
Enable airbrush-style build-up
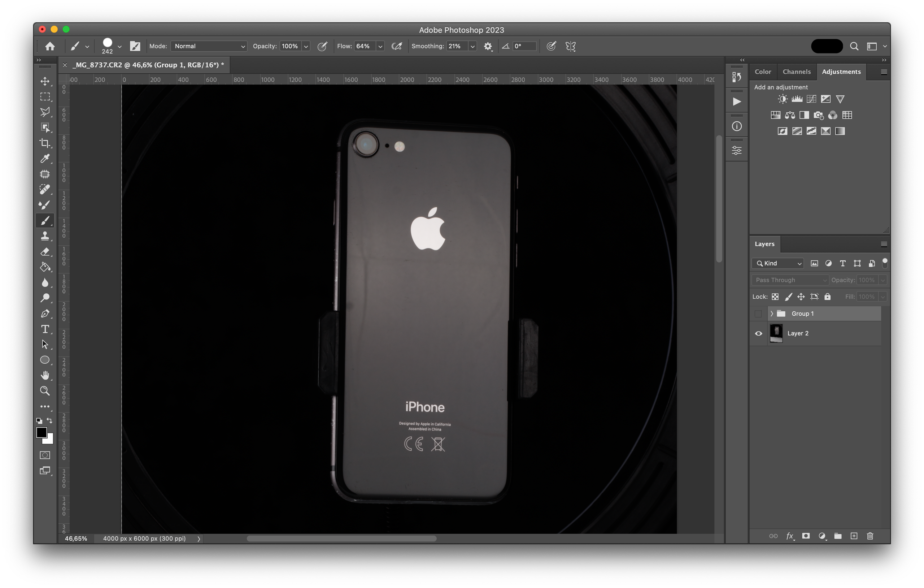point(397,46)
